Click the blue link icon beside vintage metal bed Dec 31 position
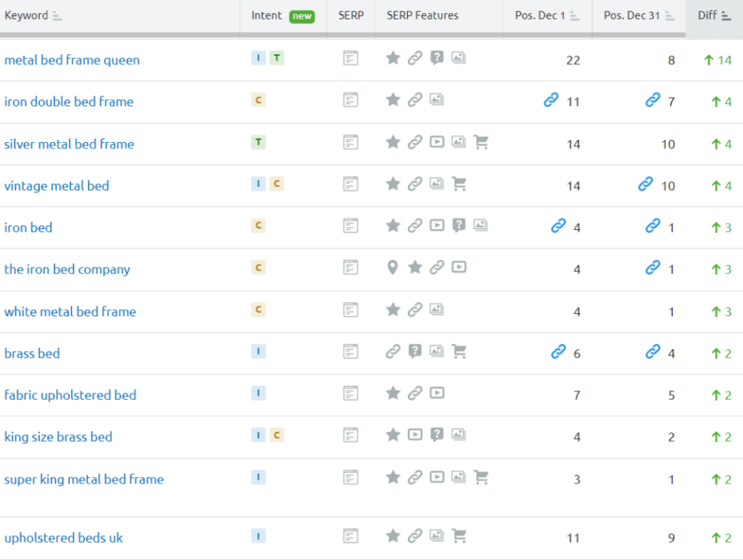The image size is (743, 560). click(645, 184)
